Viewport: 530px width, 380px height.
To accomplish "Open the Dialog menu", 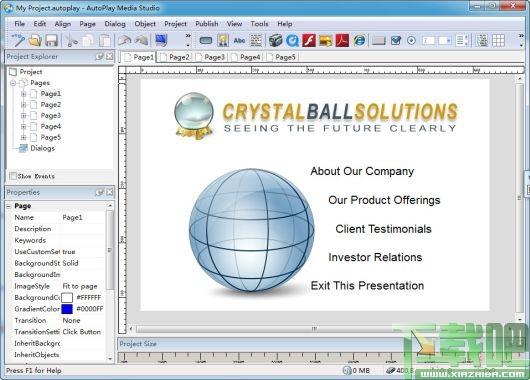I will click(115, 24).
